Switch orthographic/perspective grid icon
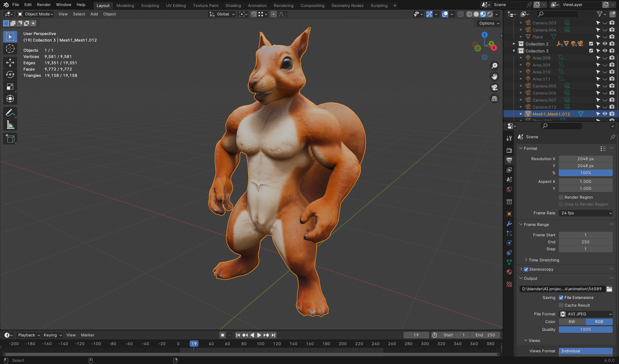This screenshot has height=364, width=619. click(494, 99)
